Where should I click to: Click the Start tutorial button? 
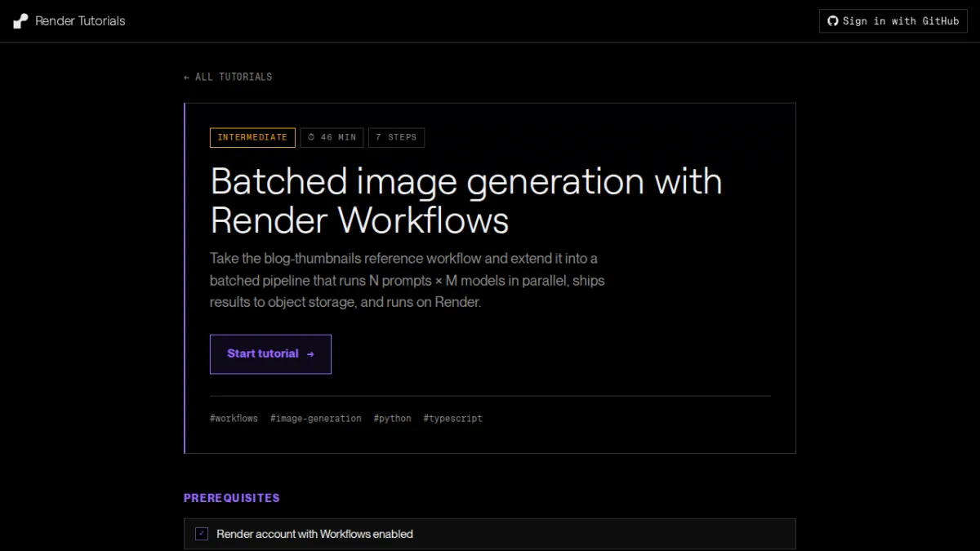pyautogui.click(x=270, y=354)
